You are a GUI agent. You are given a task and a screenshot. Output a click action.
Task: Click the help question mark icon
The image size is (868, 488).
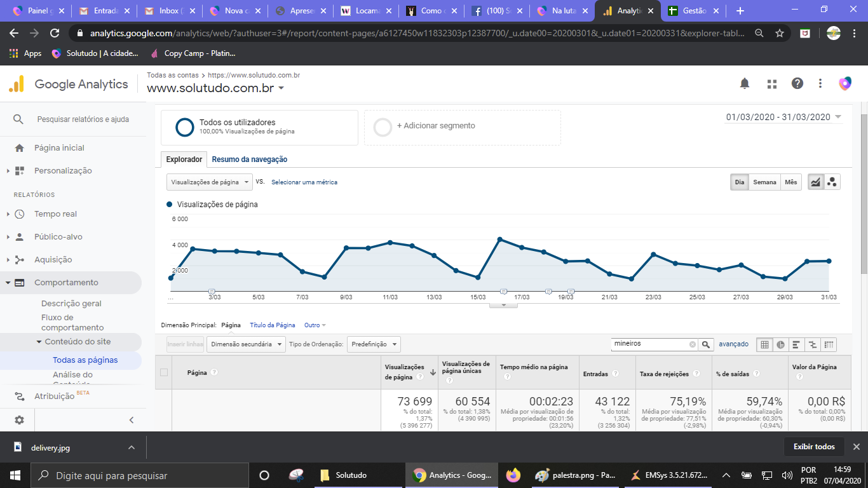click(x=797, y=84)
